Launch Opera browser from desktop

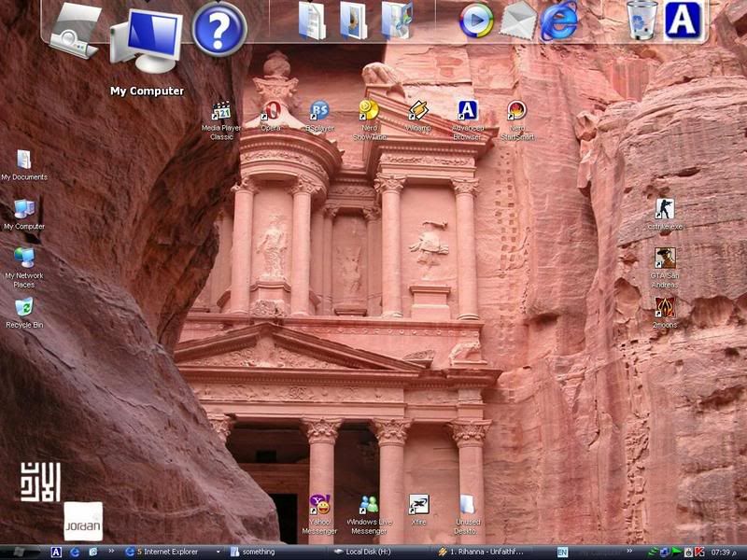(272, 112)
